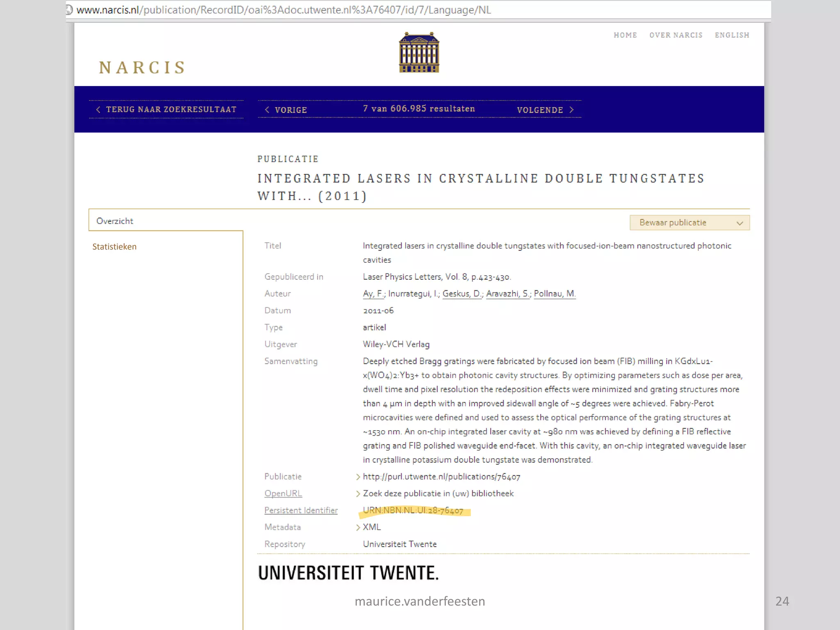Click the '7 van 606.985 resultaten' counter

(419, 109)
